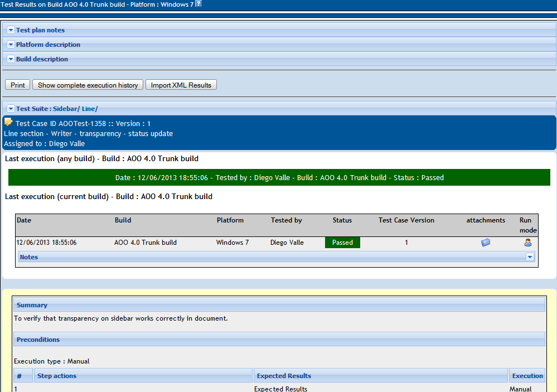Click Diego Valle in Tested by cell

(x=287, y=243)
